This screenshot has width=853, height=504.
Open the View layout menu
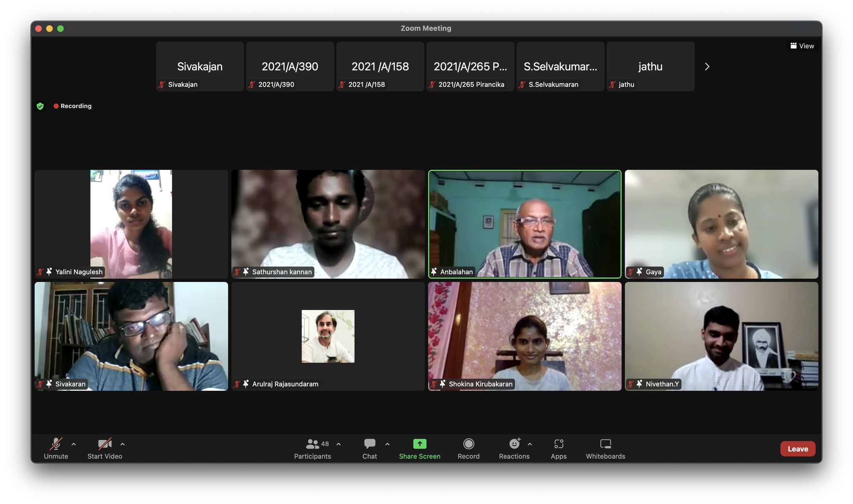tap(802, 46)
